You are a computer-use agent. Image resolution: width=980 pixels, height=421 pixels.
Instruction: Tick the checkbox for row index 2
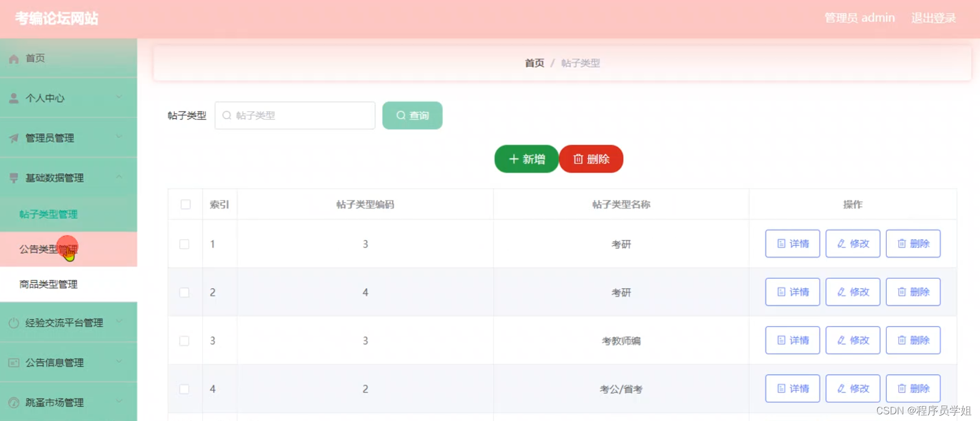[184, 293]
